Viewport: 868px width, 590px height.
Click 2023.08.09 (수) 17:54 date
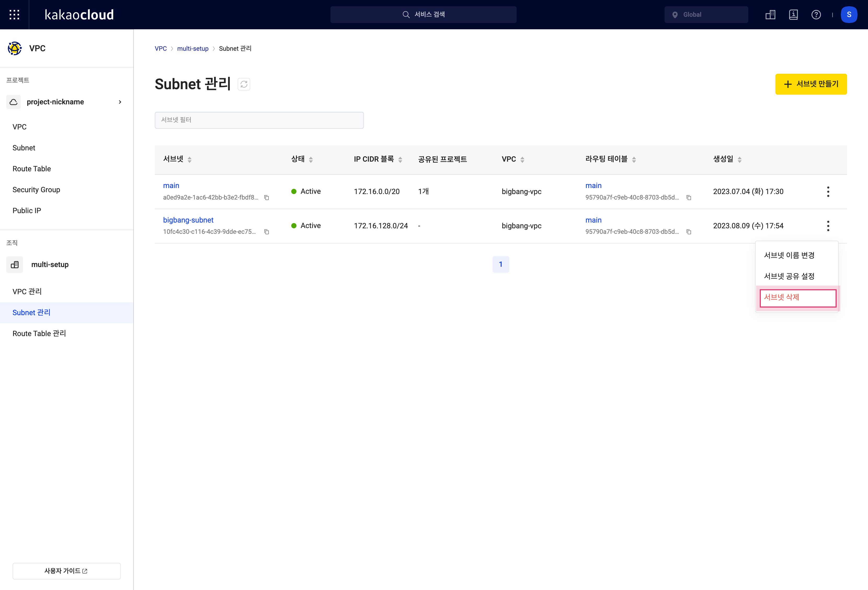click(748, 226)
